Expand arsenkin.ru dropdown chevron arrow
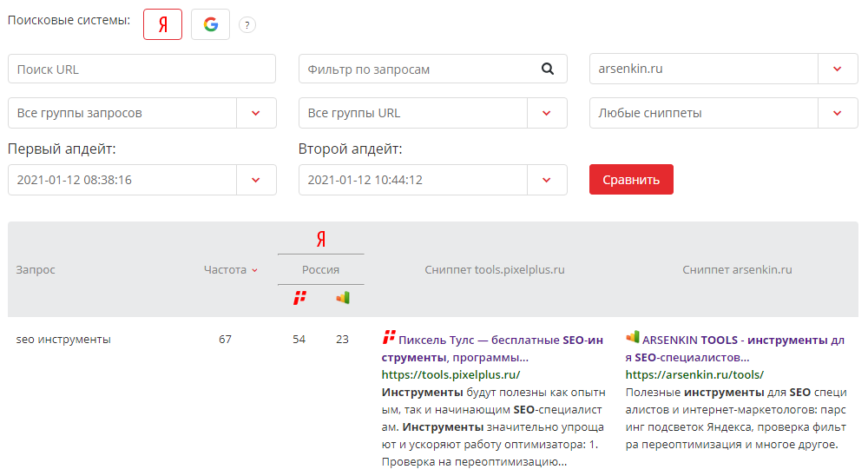Viewport: 868px width, 476px height. [838, 69]
